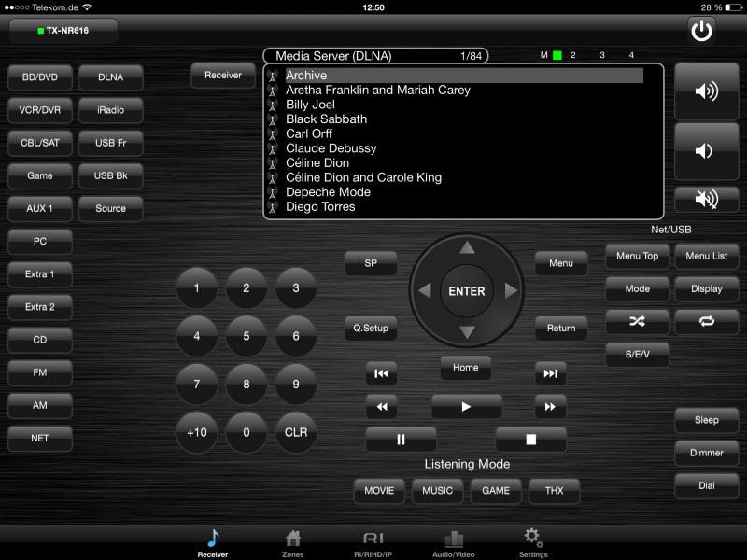Choose THX listening mode
The height and width of the screenshot is (560, 747).
click(x=554, y=491)
